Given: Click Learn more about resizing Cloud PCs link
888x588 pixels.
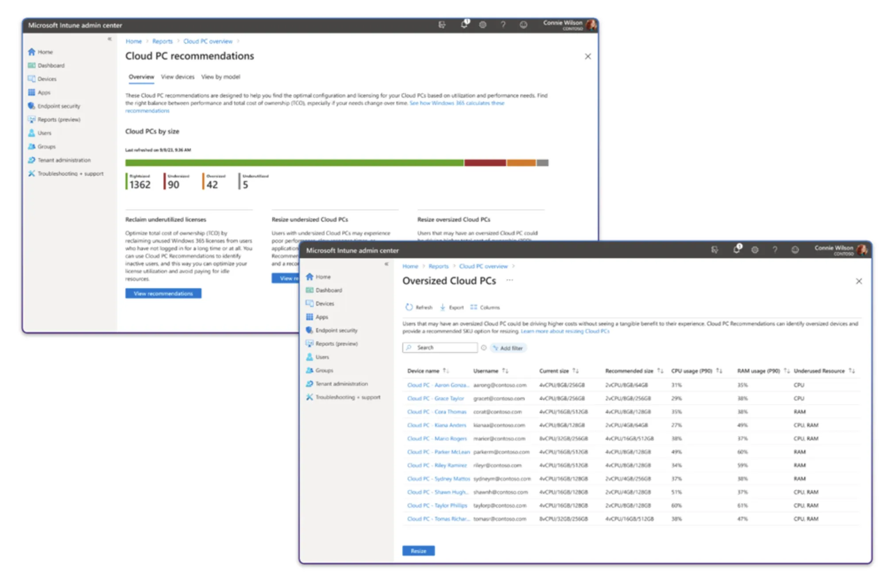Looking at the screenshot, I should 565,331.
